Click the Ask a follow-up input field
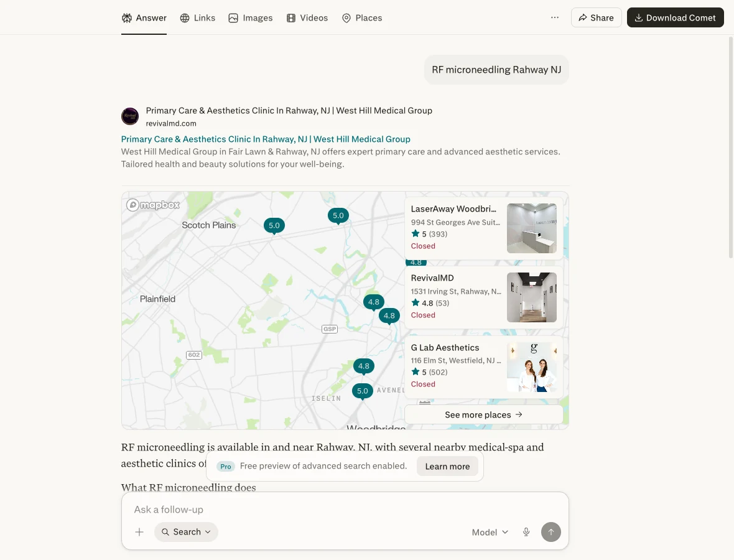 pos(345,510)
